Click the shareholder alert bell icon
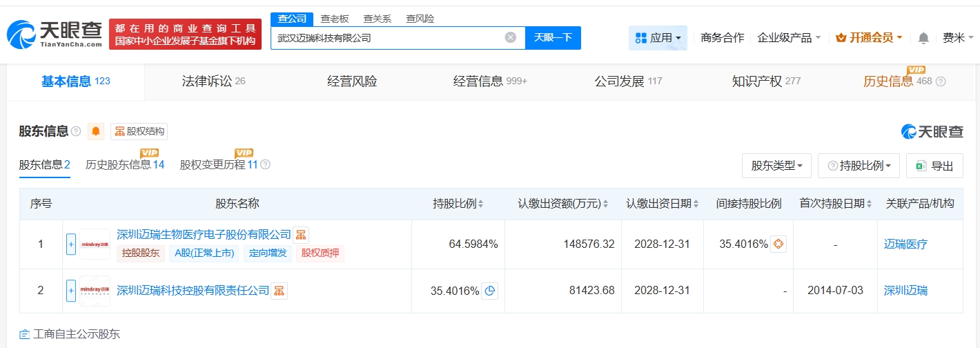 click(x=96, y=131)
